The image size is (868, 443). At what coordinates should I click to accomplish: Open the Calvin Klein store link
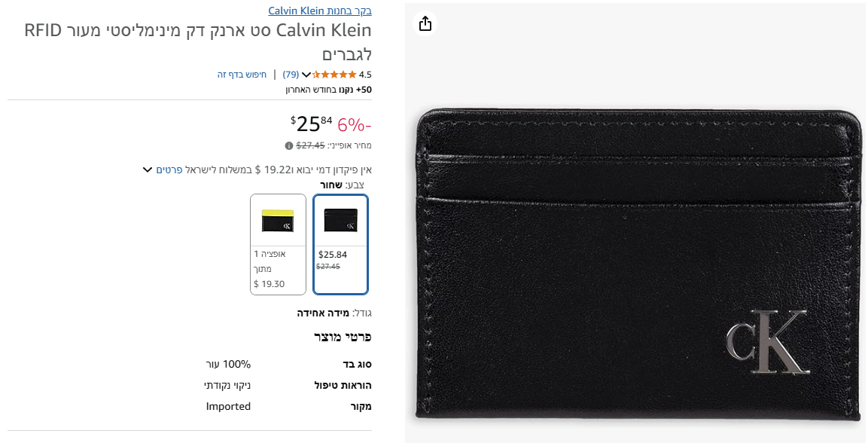pos(320,11)
